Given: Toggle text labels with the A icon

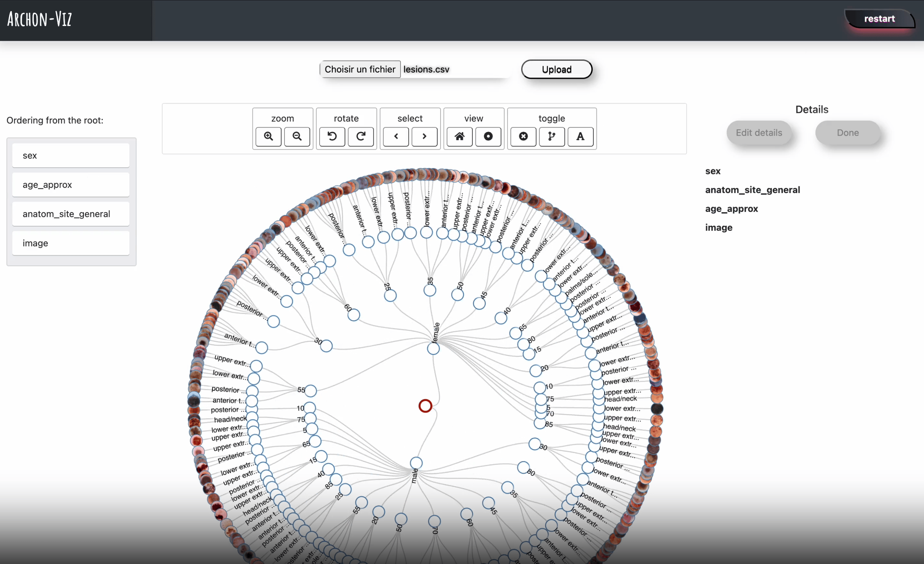Looking at the screenshot, I should (580, 136).
